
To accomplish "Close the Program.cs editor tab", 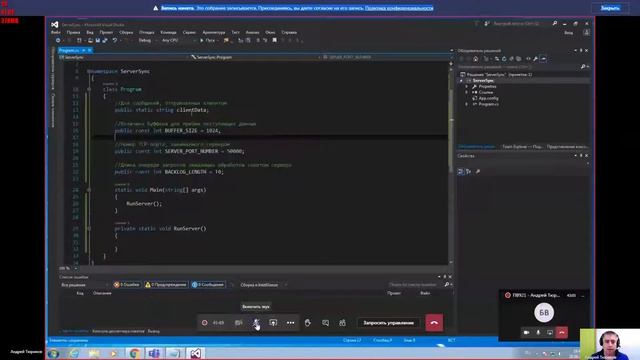I will coord(90,50).
